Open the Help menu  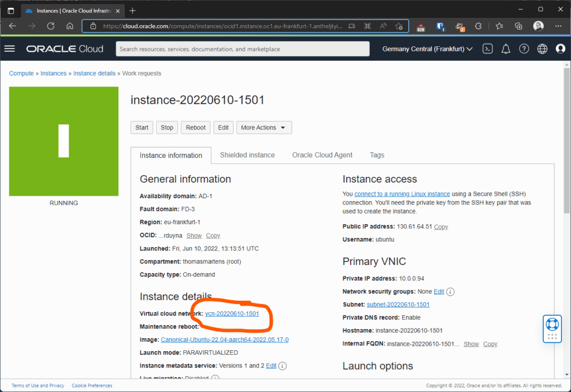524,49
